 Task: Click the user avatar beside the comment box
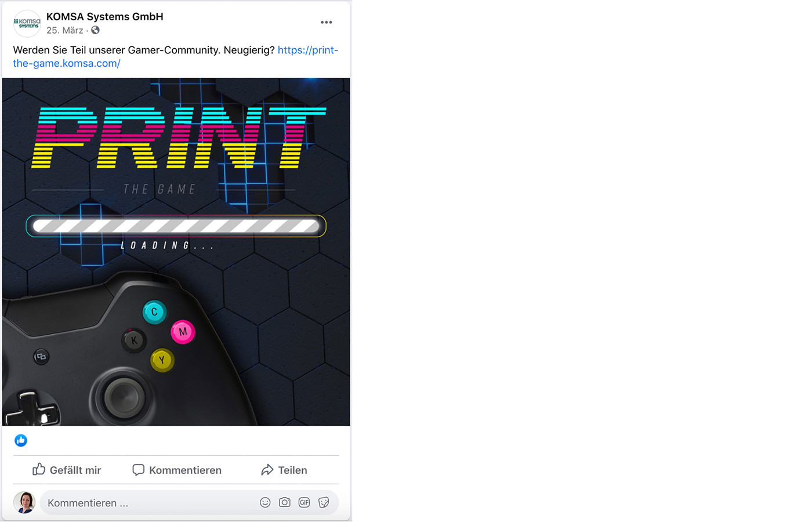(x=24, y=502)
